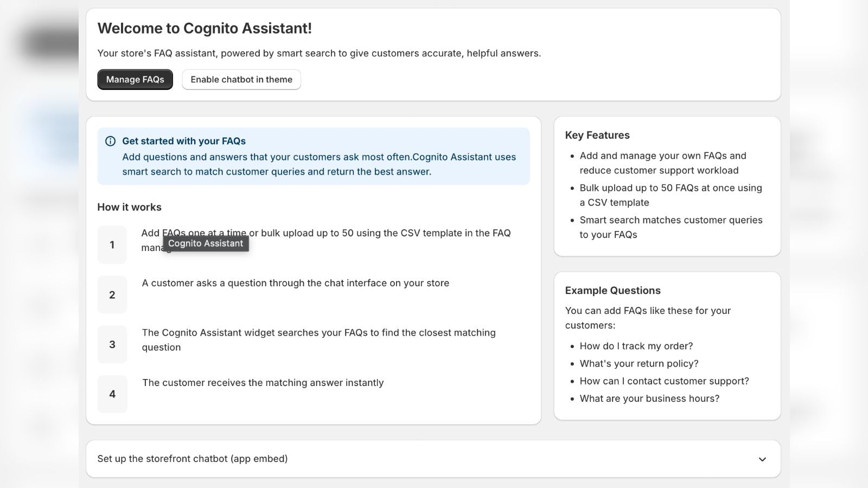868x488 pixels.
Task: Click the Key Features card title
Action: [x=597, y=135]
